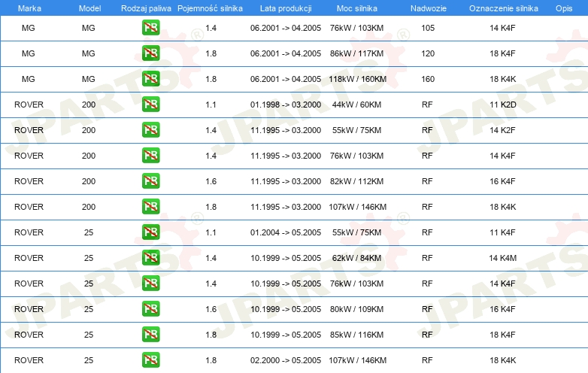The height and width of the screenshot is (373, 588).
Task: Select the Rodzaj paliwa column header
Action: 146,8
